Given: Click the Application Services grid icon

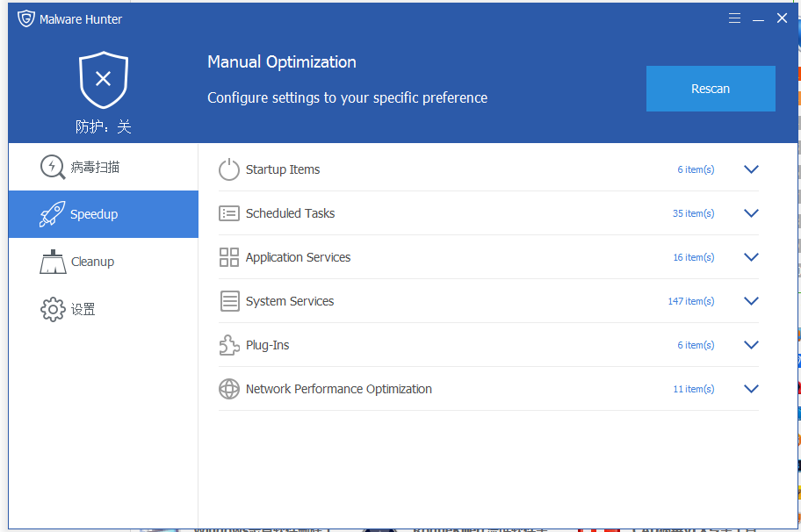Looking at the screenshot, I should 229,257.
